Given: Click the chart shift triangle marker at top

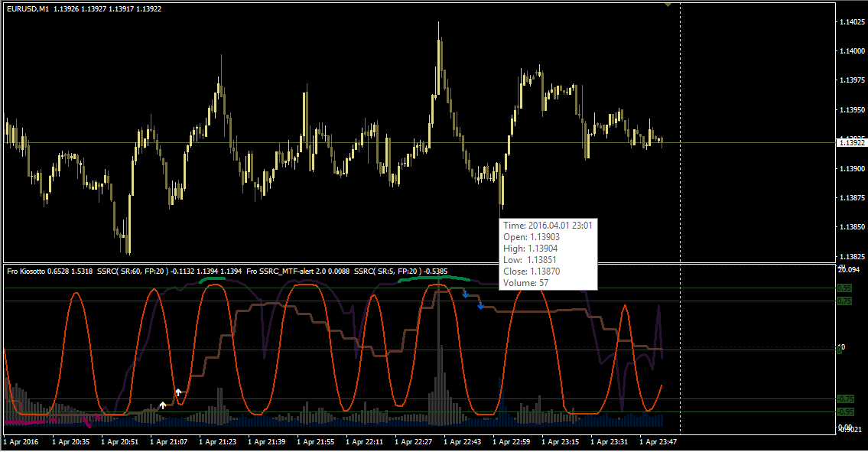Looking at the screenshot, I should pos(668,5).
